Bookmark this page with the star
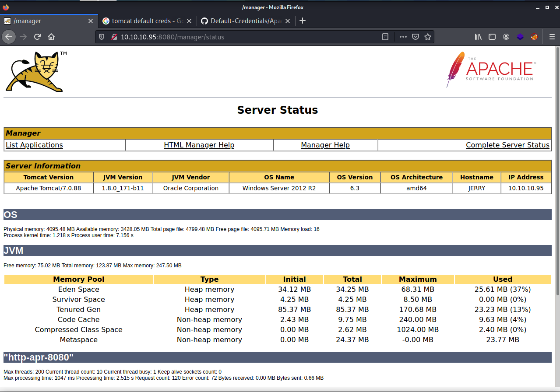This screenshot has width=560, height=392. point(428,37)
